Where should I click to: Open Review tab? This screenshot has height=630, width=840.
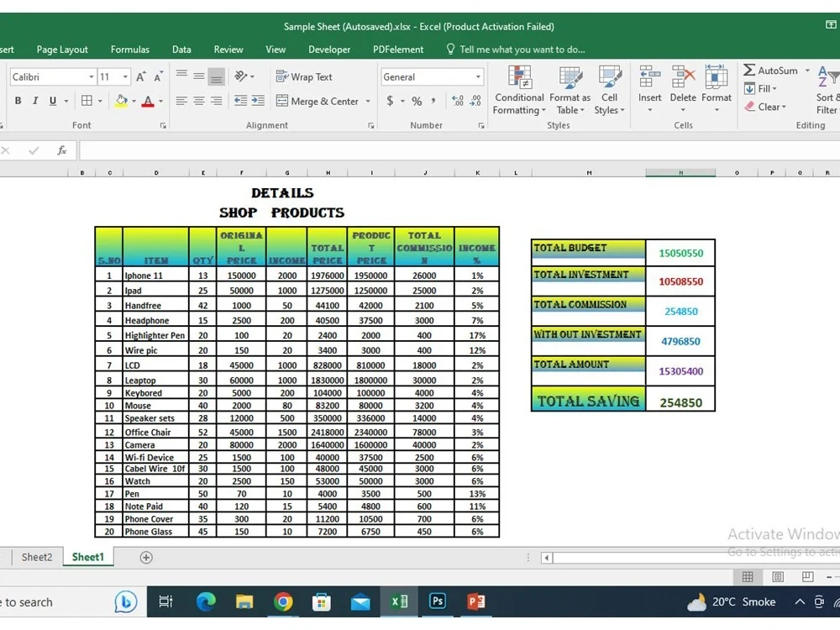coord(228,50)
